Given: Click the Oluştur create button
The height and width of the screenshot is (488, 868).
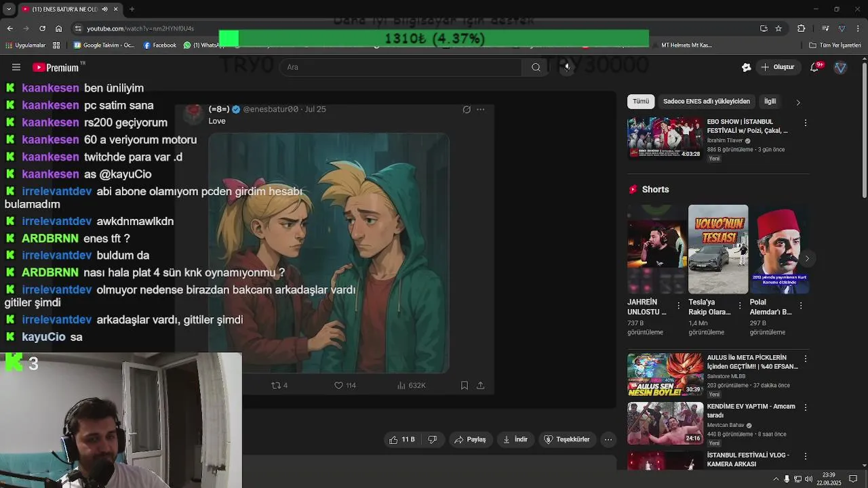Looking at the screenshot, I should pos(778,67).
